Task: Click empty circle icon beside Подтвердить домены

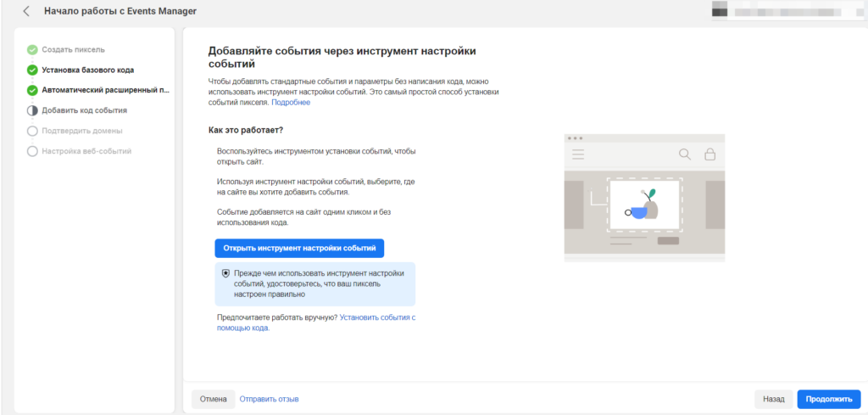Action: coord(32,131)
